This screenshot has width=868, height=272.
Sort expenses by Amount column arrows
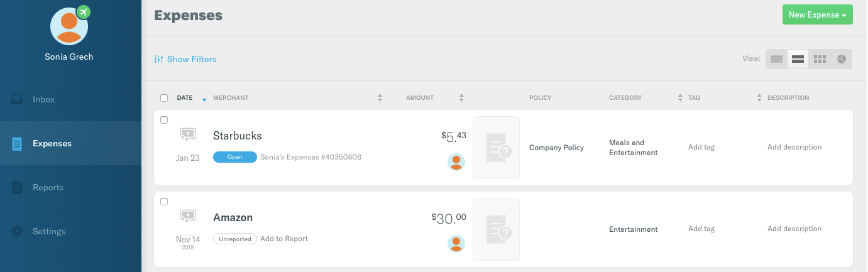coord(461,98)
